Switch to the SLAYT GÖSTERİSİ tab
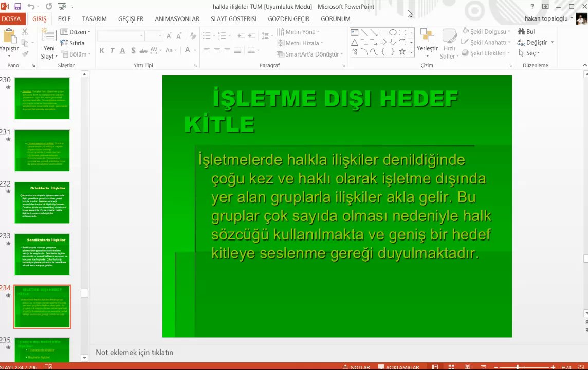The image size is (588, 370). [x=234, y=18]
